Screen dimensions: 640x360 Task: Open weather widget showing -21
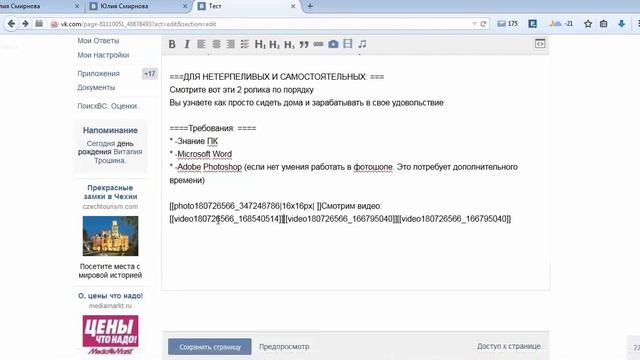point(561,24)
